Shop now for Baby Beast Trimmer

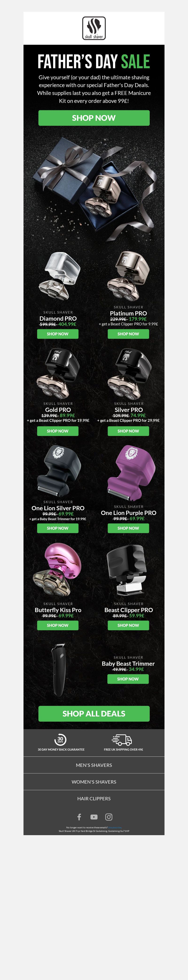tap(128, 678)
